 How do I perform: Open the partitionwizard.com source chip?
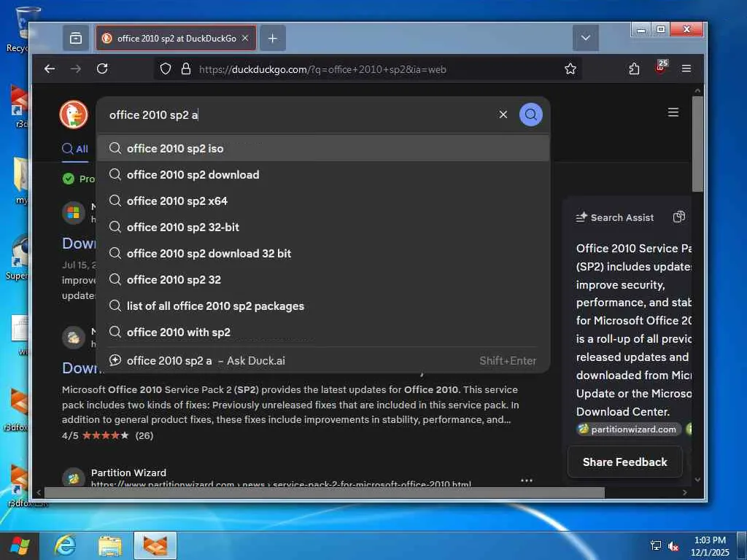tap(629, 429)
